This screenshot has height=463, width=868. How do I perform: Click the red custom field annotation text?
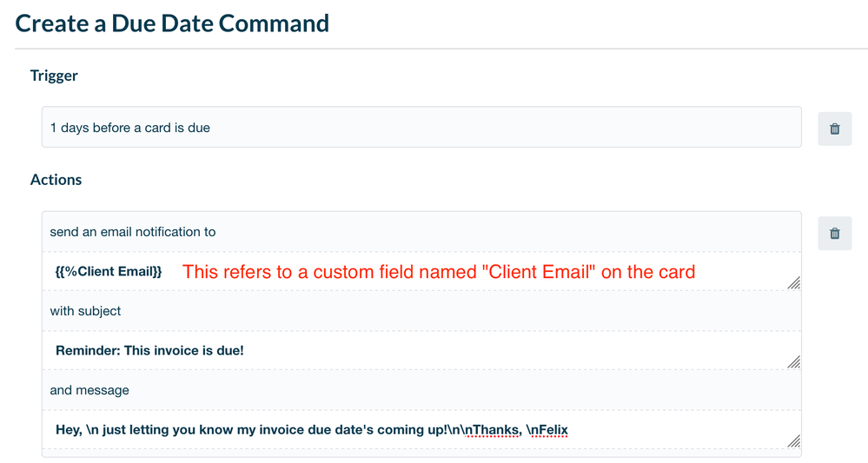pyautogui.click(x=439, y=272)
